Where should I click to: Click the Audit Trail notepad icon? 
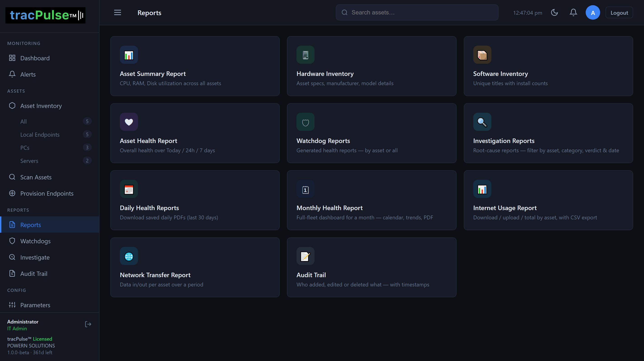(305, 256)
